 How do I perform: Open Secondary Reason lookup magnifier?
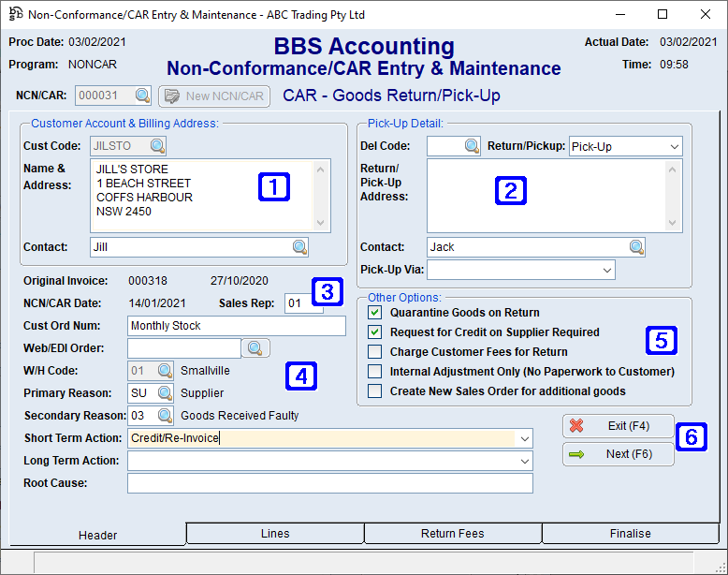165,416
